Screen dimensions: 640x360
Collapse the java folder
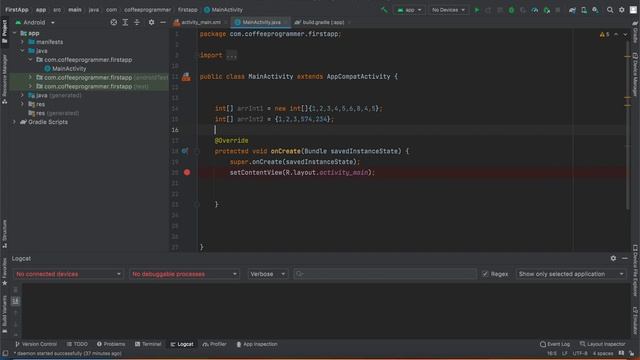point(22,51)
